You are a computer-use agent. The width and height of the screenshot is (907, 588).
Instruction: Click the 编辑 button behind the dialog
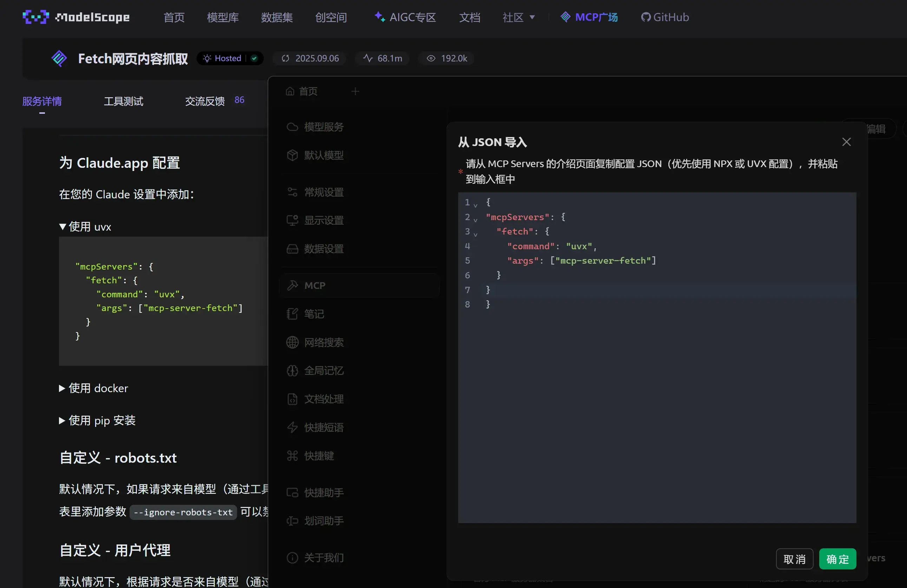[x=876, y=129]
